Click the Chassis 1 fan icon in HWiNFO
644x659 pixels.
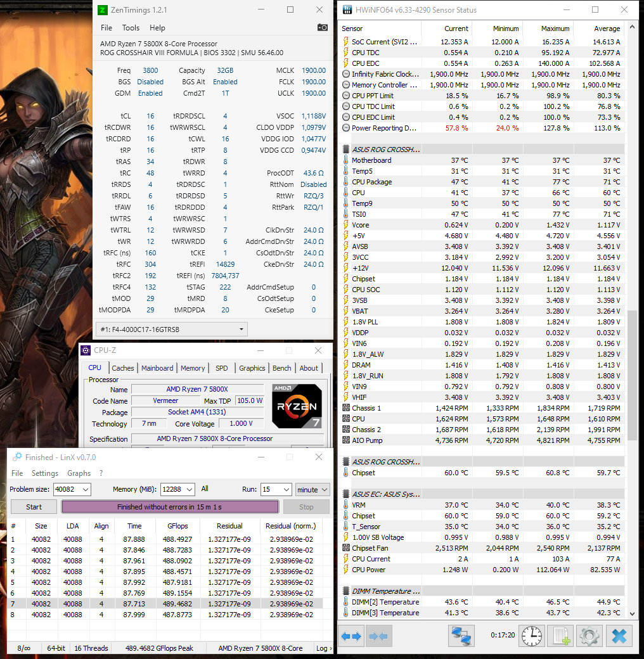click(346, 407)
